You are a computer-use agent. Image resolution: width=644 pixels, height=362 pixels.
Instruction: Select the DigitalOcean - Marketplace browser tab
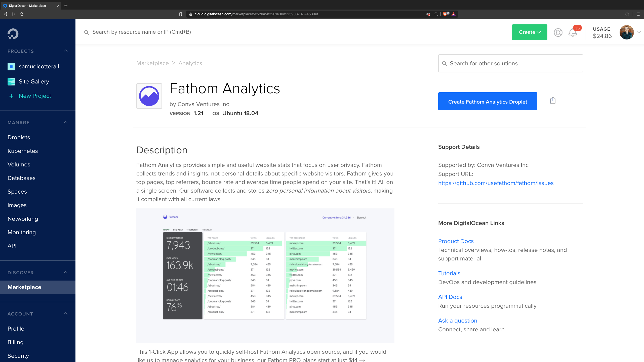28,6
